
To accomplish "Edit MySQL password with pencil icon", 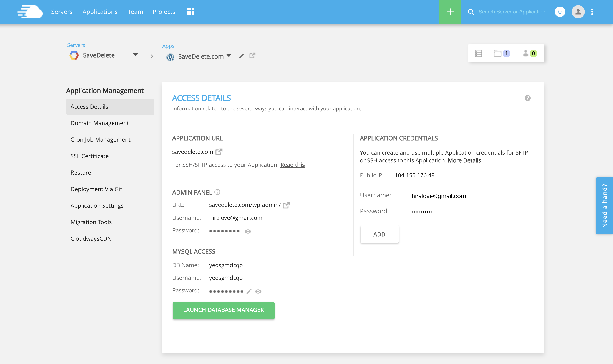I will pos(249,291).
